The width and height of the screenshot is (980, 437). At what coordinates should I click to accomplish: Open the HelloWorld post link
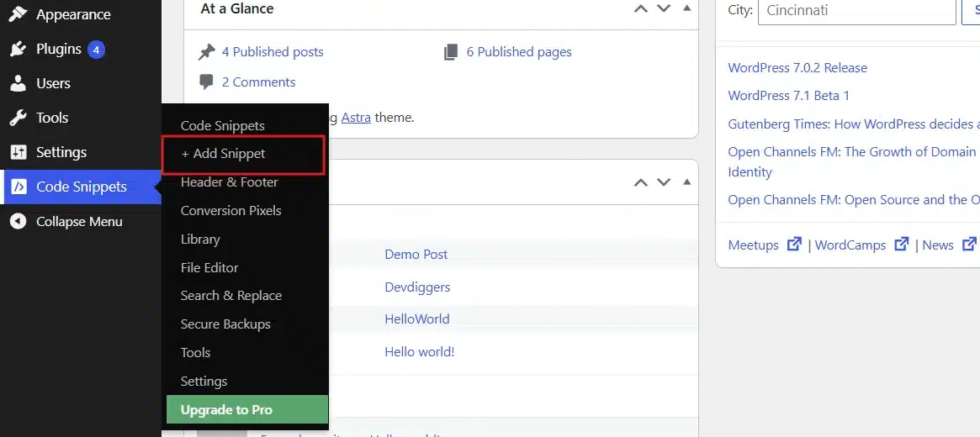click(x=417, y=319)
